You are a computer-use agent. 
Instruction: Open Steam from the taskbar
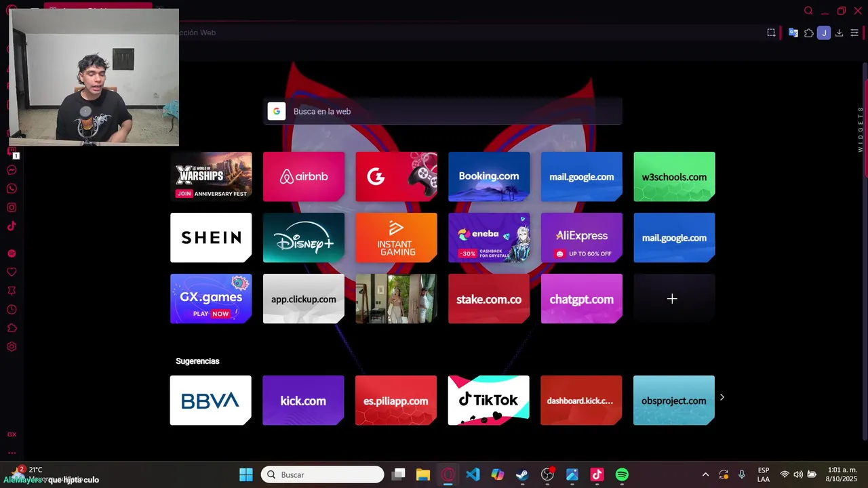pyautogui.click(x=522, y=474)
